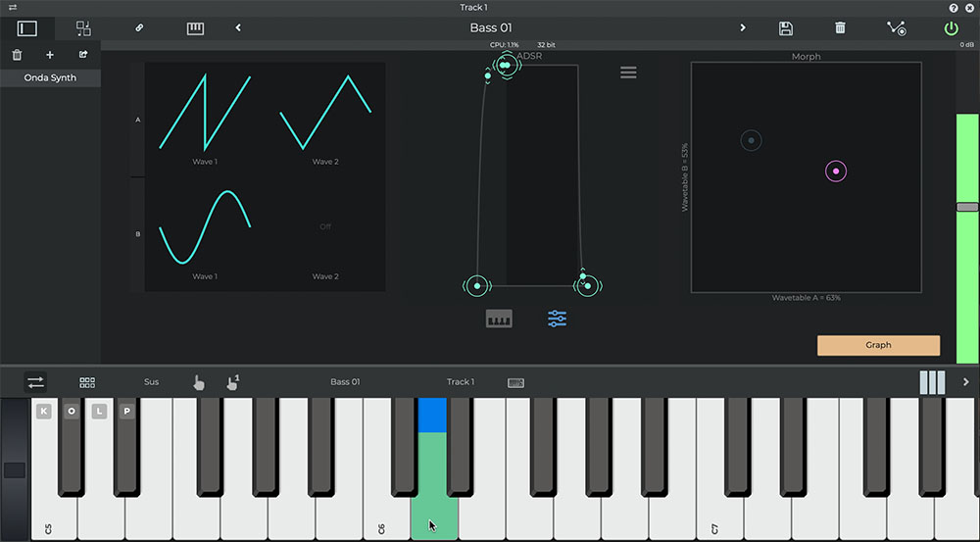Screen dimensions: 980x542
Task: Open the ADSR hamburger menu
Action: click(628, 73)
